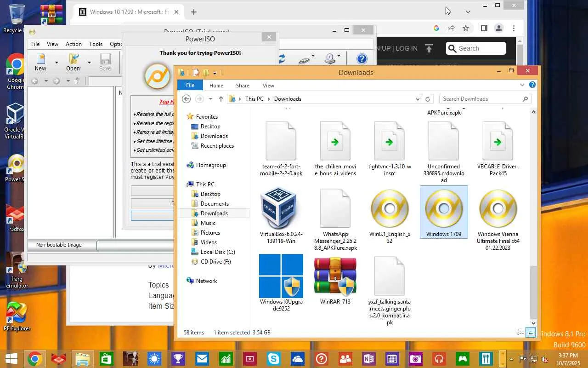The image size is (588, 368).
Task: Open the Chrome three-dot menu
Action: coord(514,28)
